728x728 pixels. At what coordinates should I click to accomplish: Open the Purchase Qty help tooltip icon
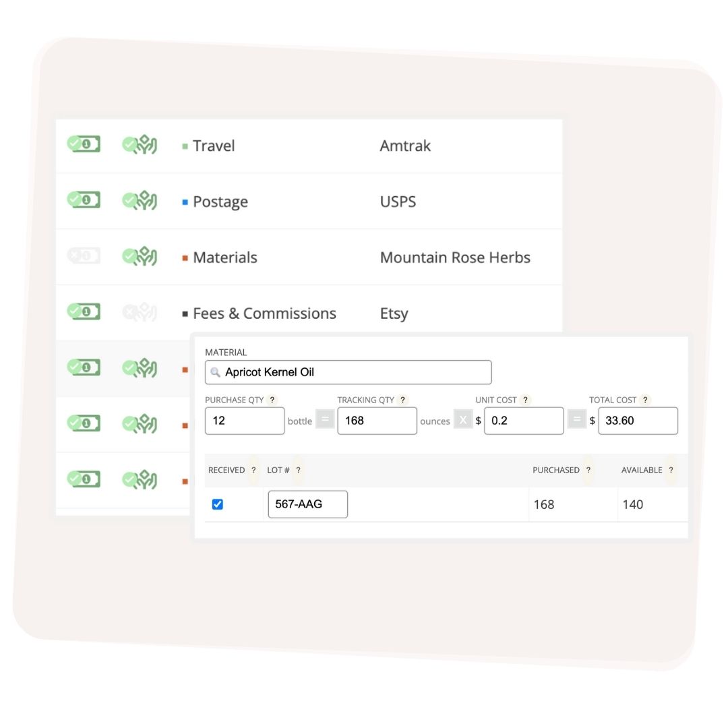click(272, 400)
